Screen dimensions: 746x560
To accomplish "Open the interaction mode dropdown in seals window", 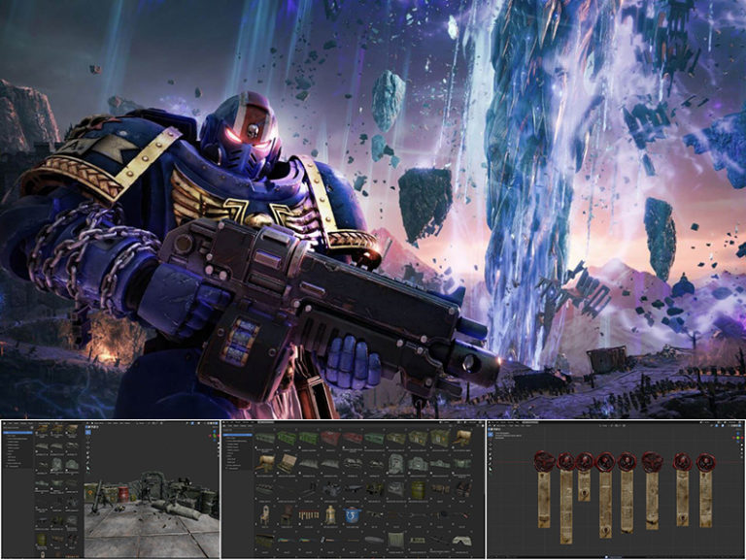I will pos(499,426).
